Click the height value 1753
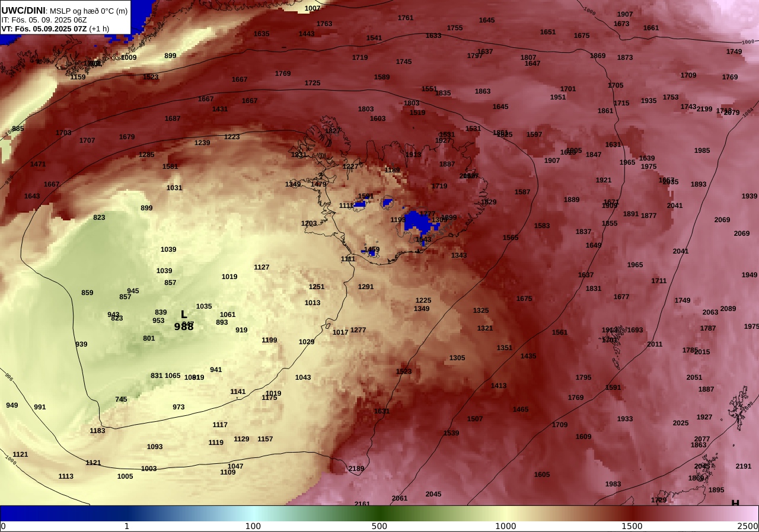 [x=671, y=97]
